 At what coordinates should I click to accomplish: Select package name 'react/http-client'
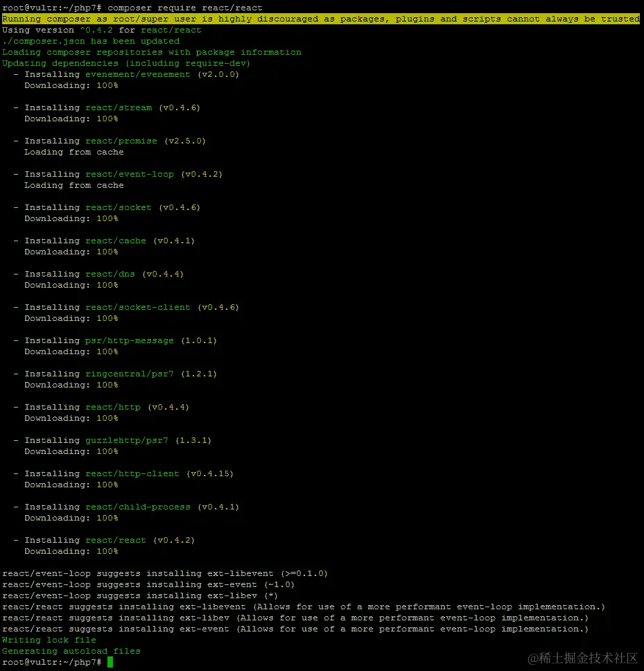point(132,473)
